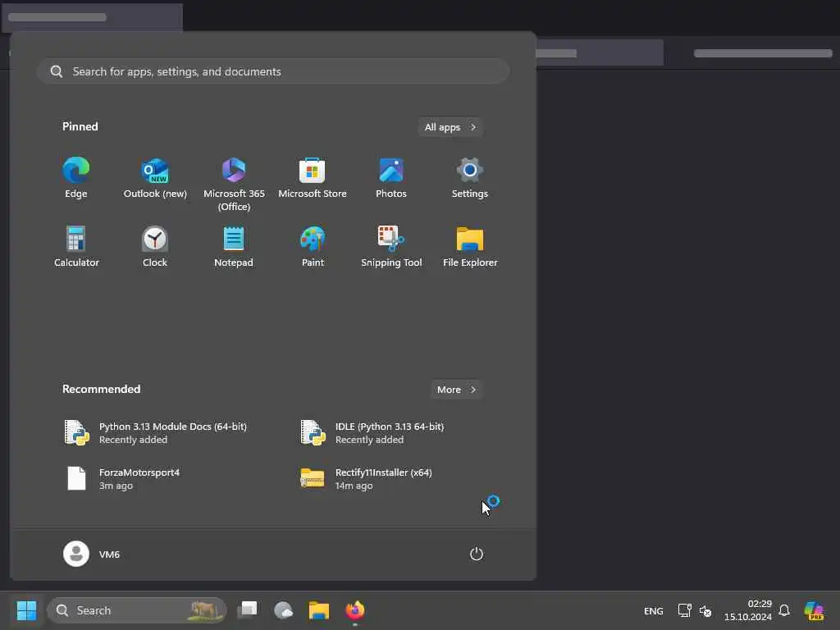Open Microsoft 365 (Office) app

coord(234,185)
